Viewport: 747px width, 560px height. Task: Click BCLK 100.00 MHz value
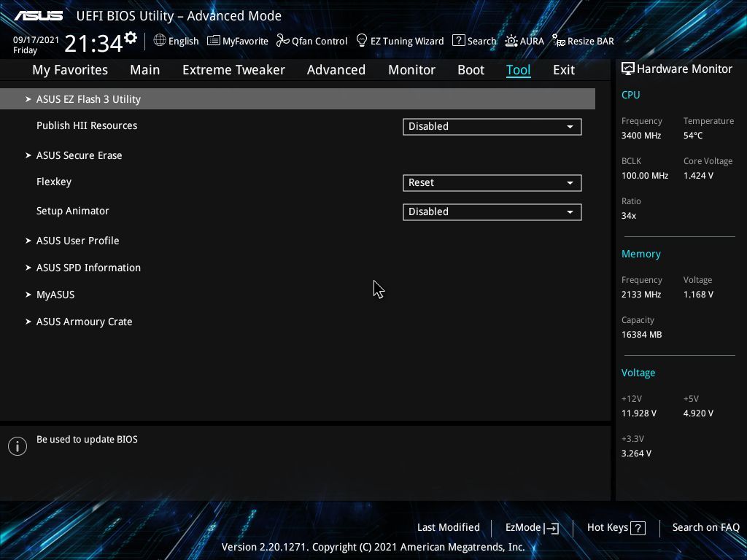[645, 176]
